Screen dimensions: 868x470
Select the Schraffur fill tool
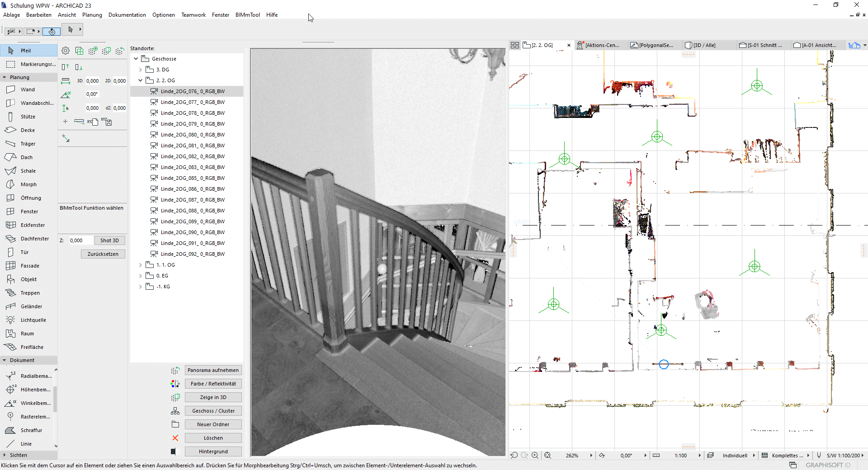click(x=27, y=430)
